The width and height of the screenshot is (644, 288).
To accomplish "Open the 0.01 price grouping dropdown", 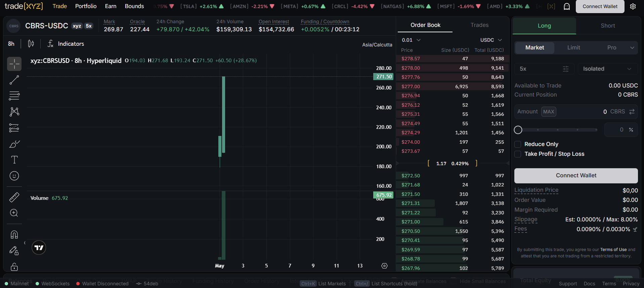I will click(x=411, y=40).
